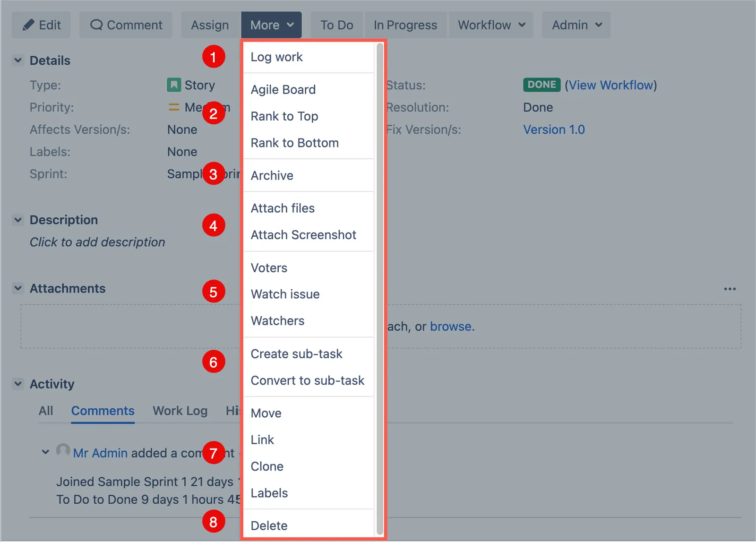The height and width of the screenshot is (542, 756).
Task: Choose Clone from the menu
Action: coord(309,466)
